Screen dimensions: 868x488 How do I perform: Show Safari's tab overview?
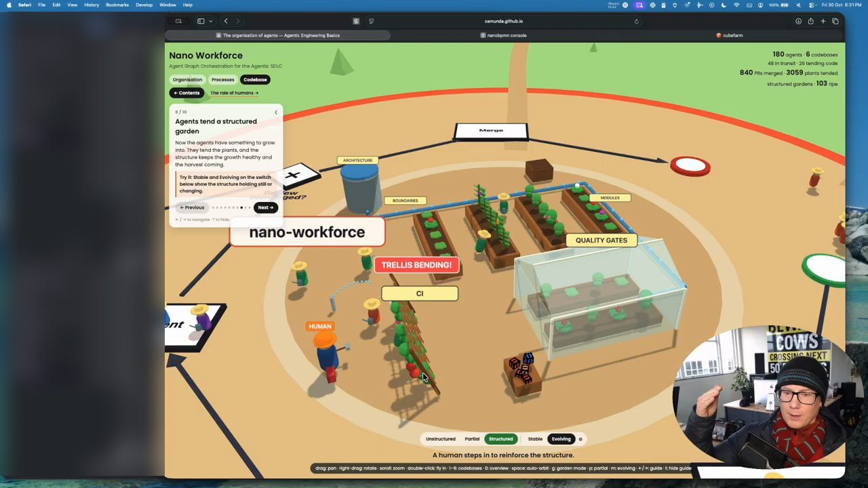pos(835,21)
